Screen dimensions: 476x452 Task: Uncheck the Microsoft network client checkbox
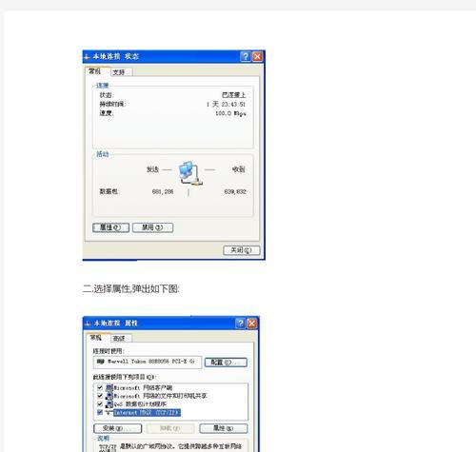(x=100, y=387)
